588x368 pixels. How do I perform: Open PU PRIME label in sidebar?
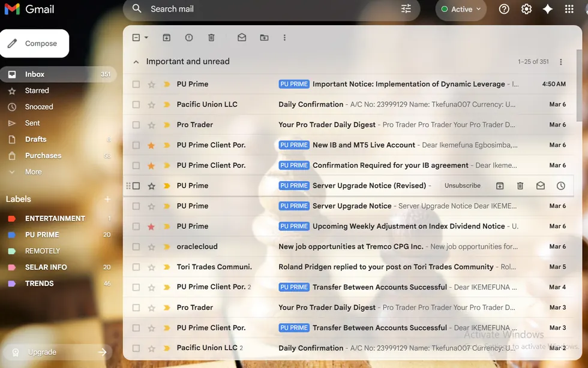click(42, 235)
